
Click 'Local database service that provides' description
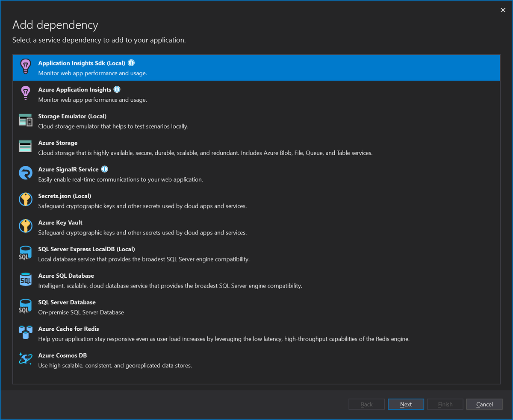point(144,259)
